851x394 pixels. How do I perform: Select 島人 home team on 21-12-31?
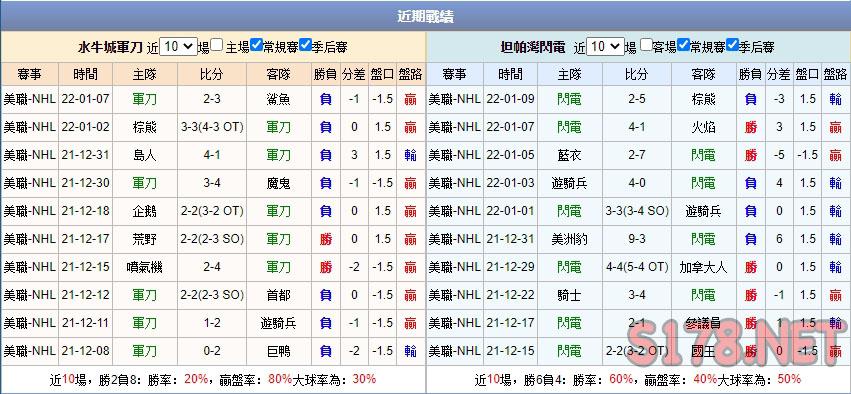pyautogui.click(x=145, y=155)
